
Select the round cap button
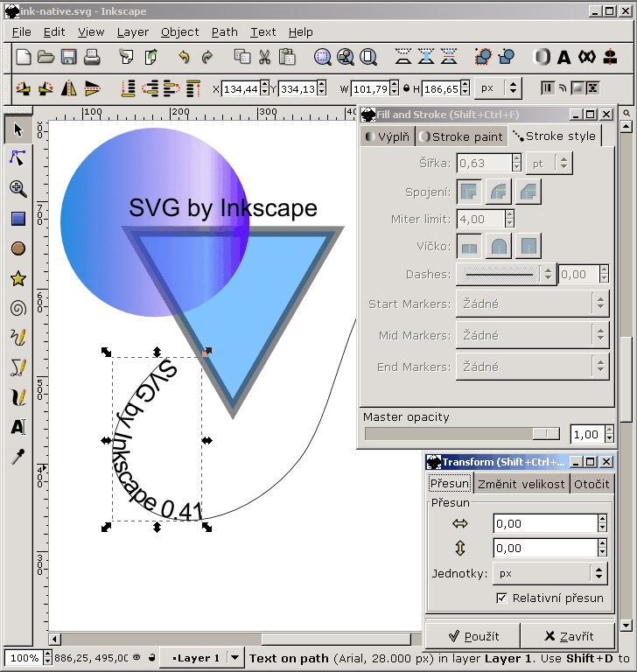click(499, 246)
